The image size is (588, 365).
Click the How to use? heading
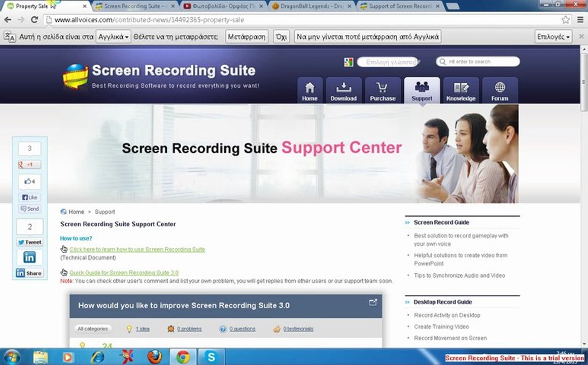[x=76, y=238]
